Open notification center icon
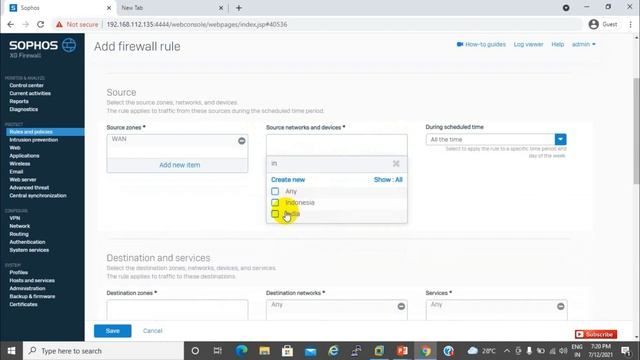 click(x=625, y=351)
